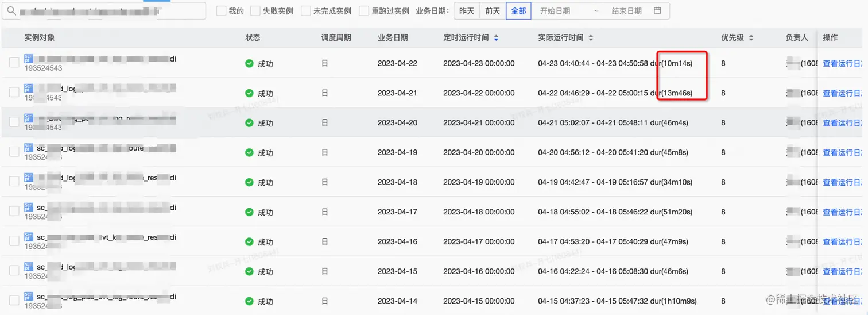This screenshot has height=315, width=868.
Task: Click the dur(51m20s) runtime cell
Action: pos(671,212)
